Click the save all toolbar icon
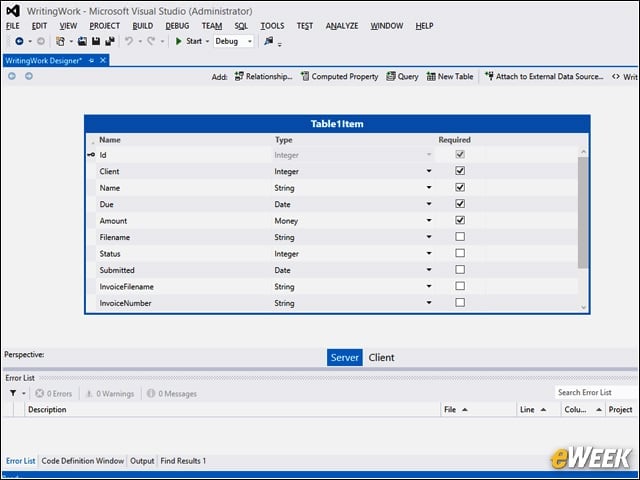This screenshot has height=480, width=640. click(110, 41)
